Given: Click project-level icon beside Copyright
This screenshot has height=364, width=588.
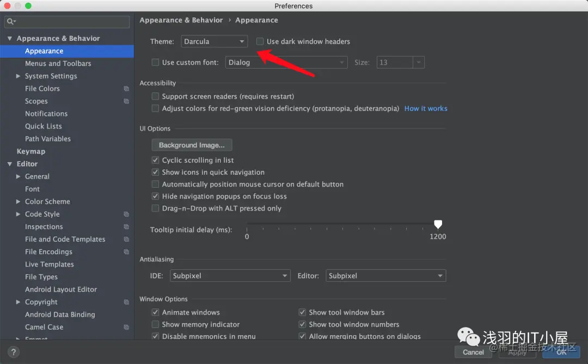Looking at the screenshot, I should pos(126,302).
